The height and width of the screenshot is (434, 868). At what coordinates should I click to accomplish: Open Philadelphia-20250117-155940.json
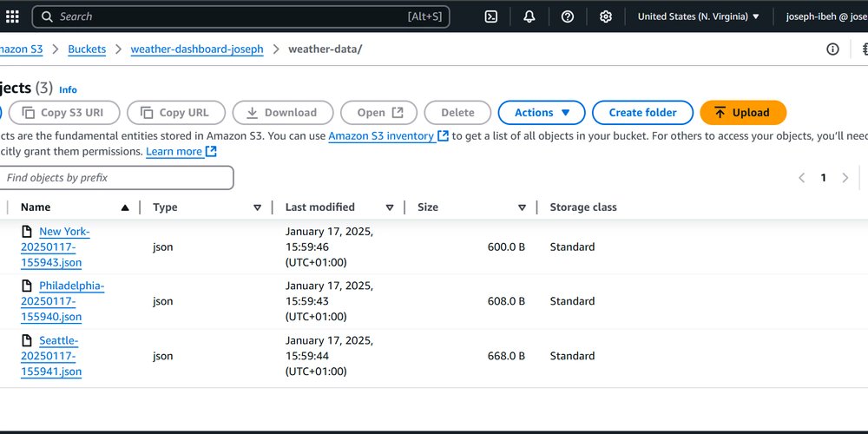pos(62,301)
